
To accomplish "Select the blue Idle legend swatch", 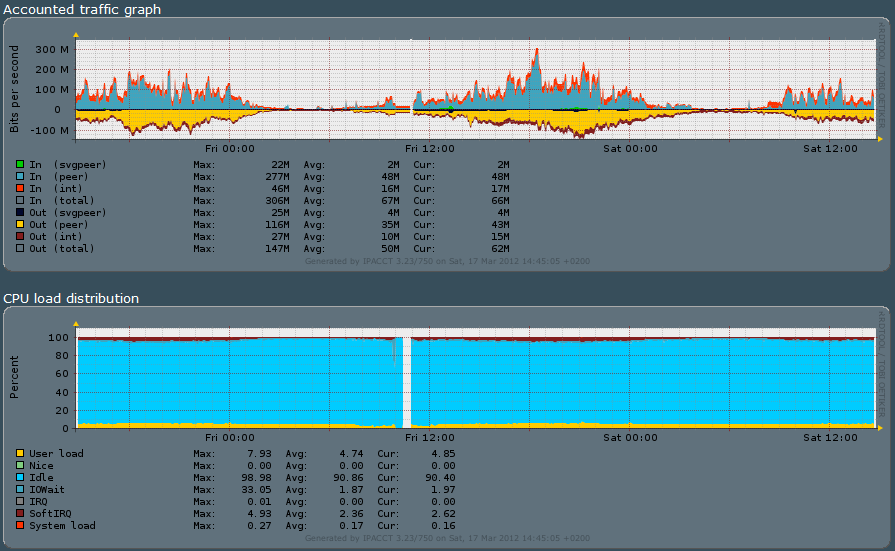I will point(20,478).
